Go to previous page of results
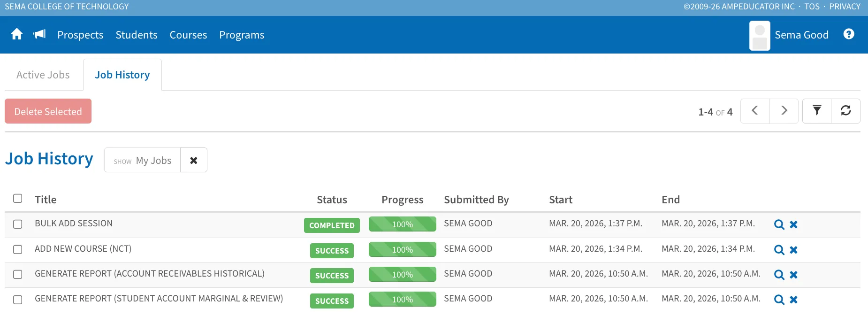 (755, 111)
